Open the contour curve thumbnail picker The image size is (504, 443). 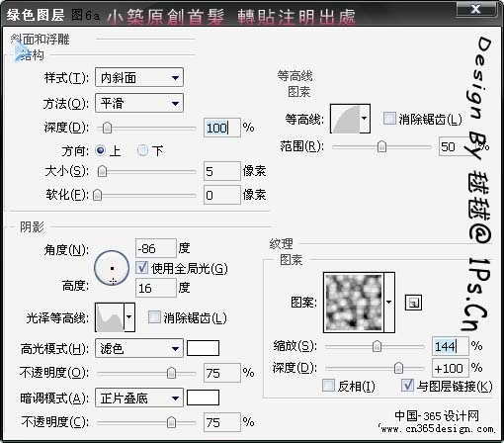pos(350,119)
